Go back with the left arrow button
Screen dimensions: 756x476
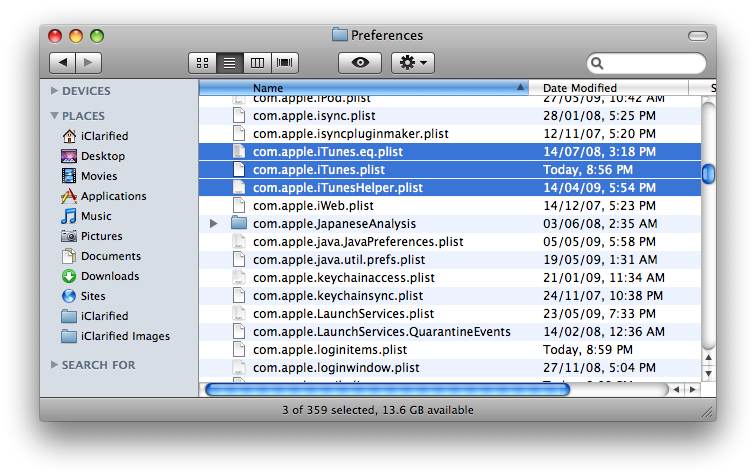tap(63, 63)
